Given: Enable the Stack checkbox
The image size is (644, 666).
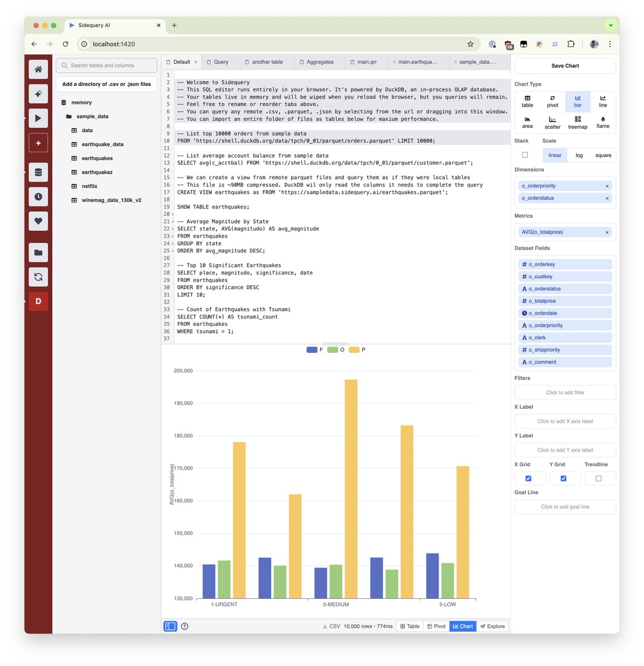Looking at the screenshot, I should point(525,155).
